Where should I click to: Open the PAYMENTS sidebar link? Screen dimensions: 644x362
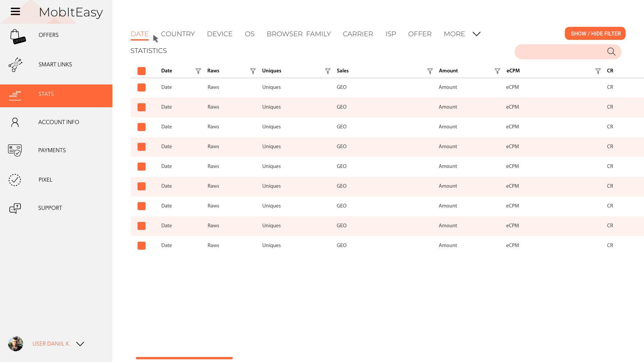click(x=52, y=150)
